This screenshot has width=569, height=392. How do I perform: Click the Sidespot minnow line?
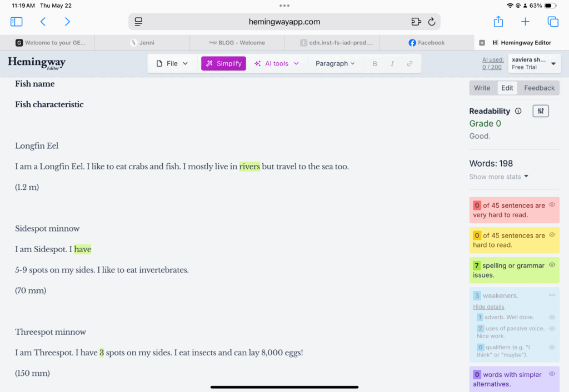coord(47,229)
